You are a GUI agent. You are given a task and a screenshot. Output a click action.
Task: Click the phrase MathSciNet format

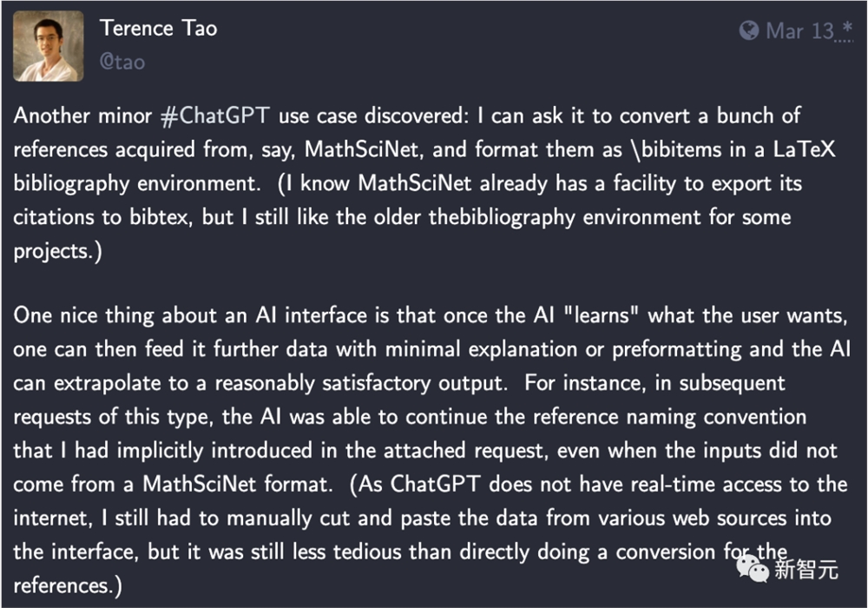[x=237, y=484]
